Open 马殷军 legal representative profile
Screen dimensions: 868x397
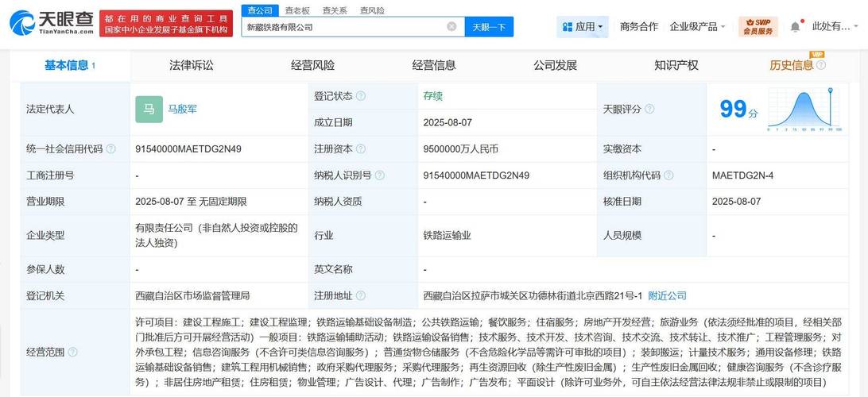point(182,110)
